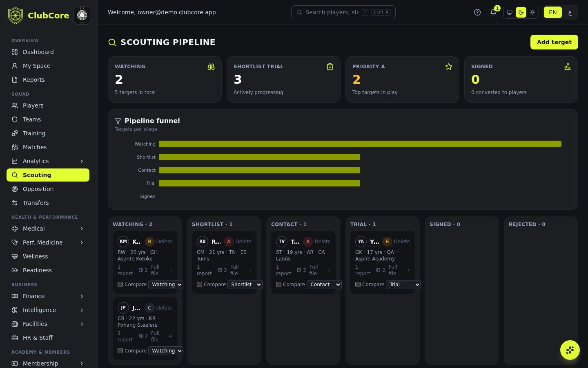This screenshot has height=368, width=588.
Task: Open Dashboard in the sidebar
Action: click(x=48, y=52)
